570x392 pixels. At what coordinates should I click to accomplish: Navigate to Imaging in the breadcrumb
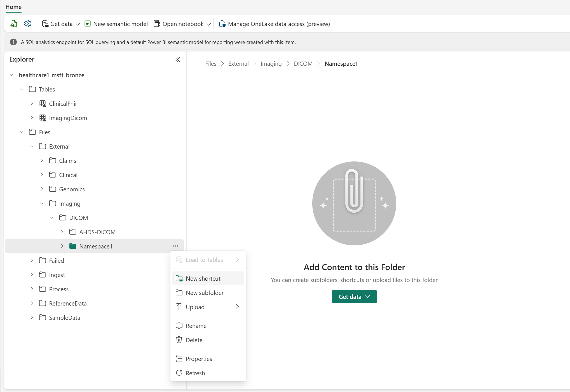tap(271, 64)
